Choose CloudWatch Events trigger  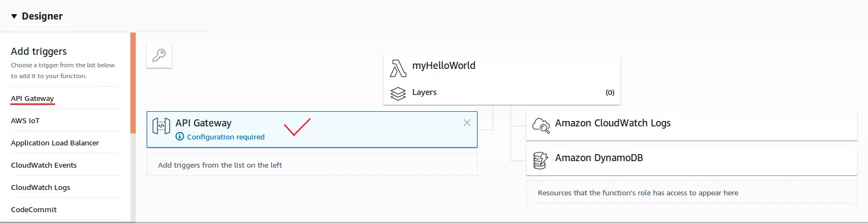(x=44, y=165)
